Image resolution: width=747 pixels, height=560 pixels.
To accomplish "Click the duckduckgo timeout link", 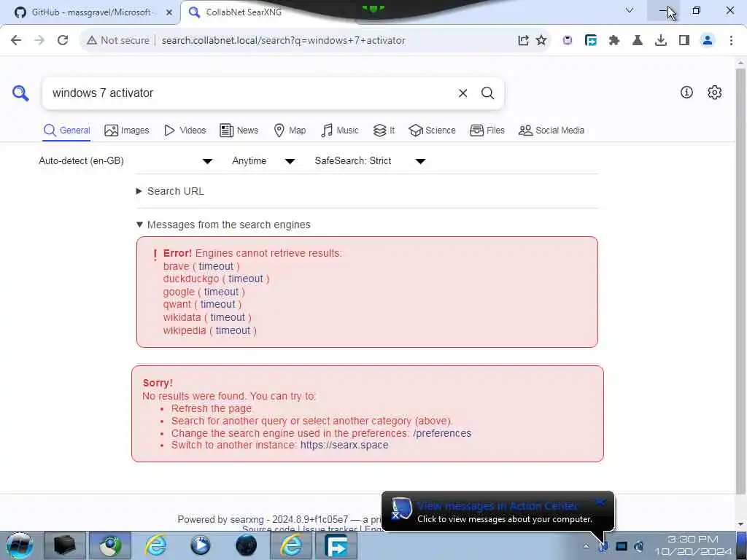I will pos(245,279).
